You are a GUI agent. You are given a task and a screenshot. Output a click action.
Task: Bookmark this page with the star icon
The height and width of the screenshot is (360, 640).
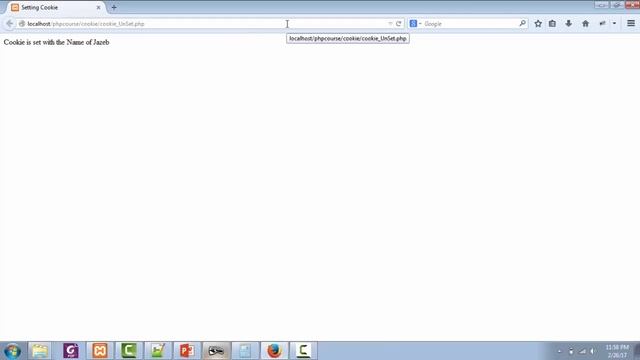[x=538, y=24]
